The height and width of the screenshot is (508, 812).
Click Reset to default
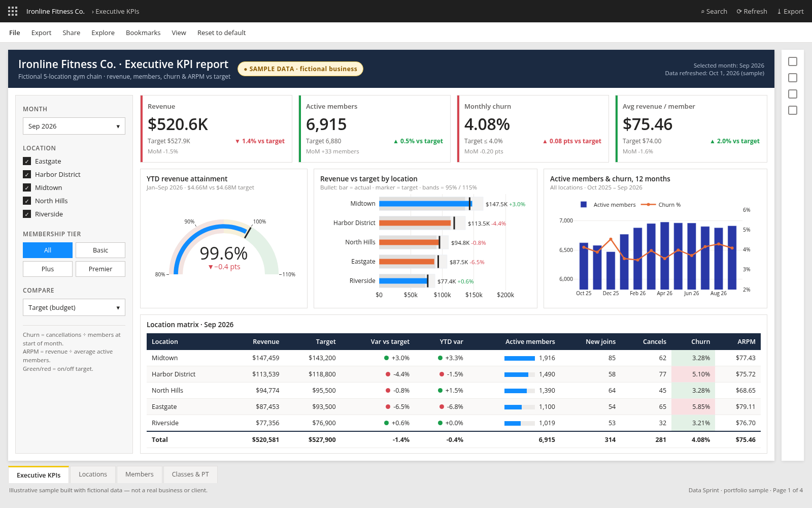(x=221, y=33)
